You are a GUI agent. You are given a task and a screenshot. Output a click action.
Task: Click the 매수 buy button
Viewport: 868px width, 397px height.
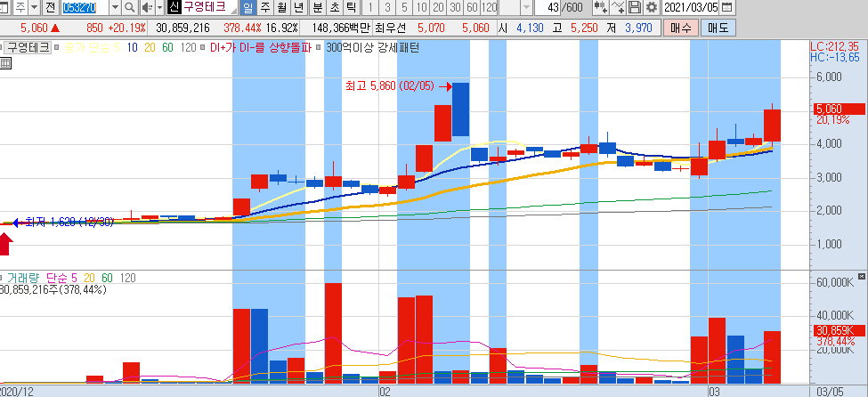coord(679,28)
